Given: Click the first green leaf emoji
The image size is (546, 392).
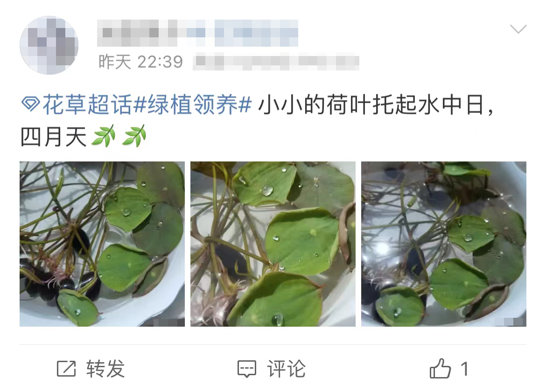Looking at the screenshot, I should [x=104, y=136].
